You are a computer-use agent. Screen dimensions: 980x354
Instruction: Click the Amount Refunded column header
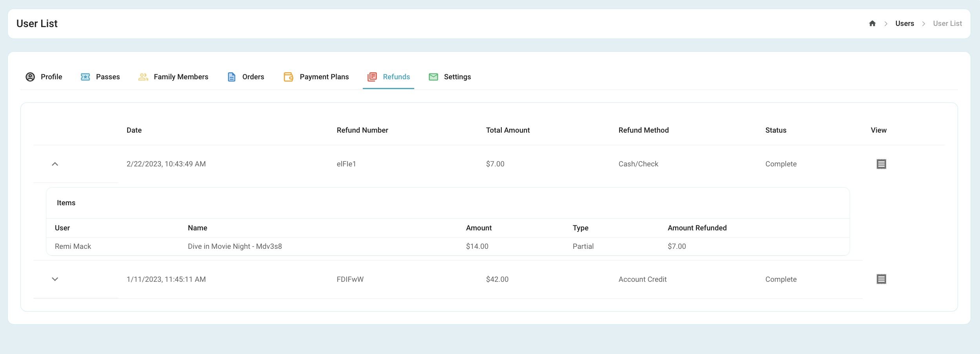click(697, 228)
